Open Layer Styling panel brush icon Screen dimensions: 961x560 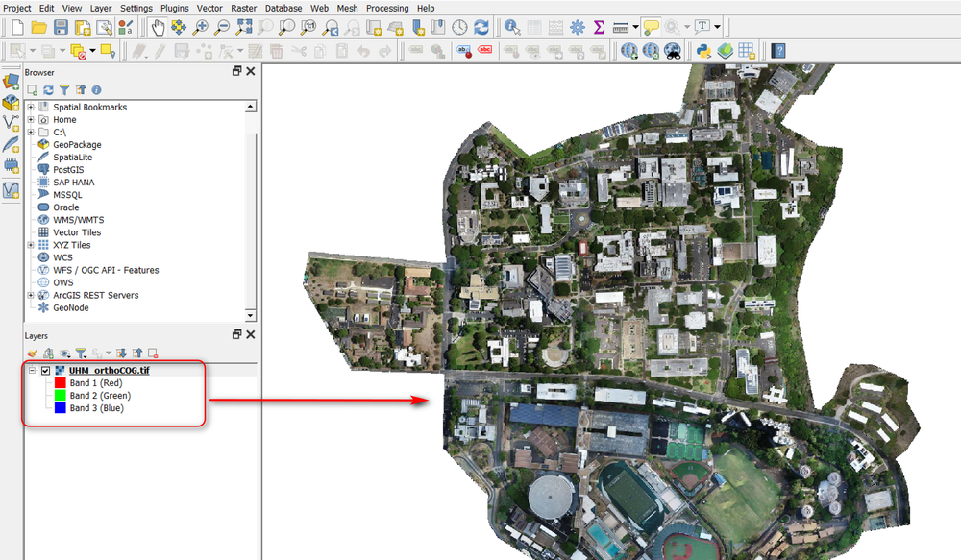pyautogui.click(x=33, y=353)
